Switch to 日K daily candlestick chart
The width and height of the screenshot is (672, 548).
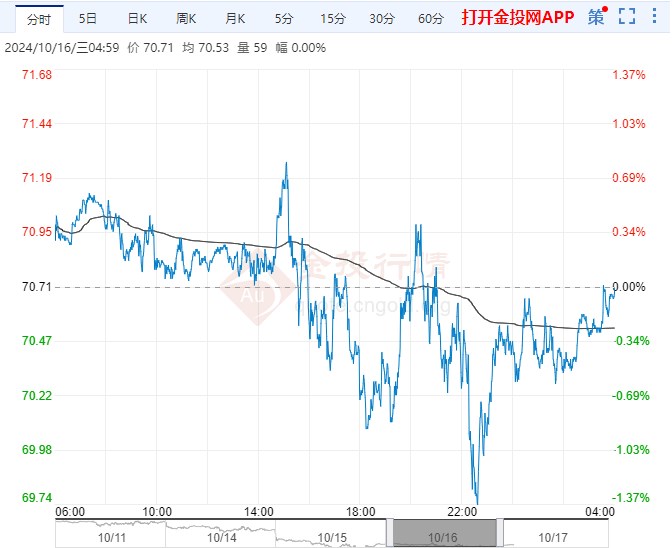(x=138, y=18)
